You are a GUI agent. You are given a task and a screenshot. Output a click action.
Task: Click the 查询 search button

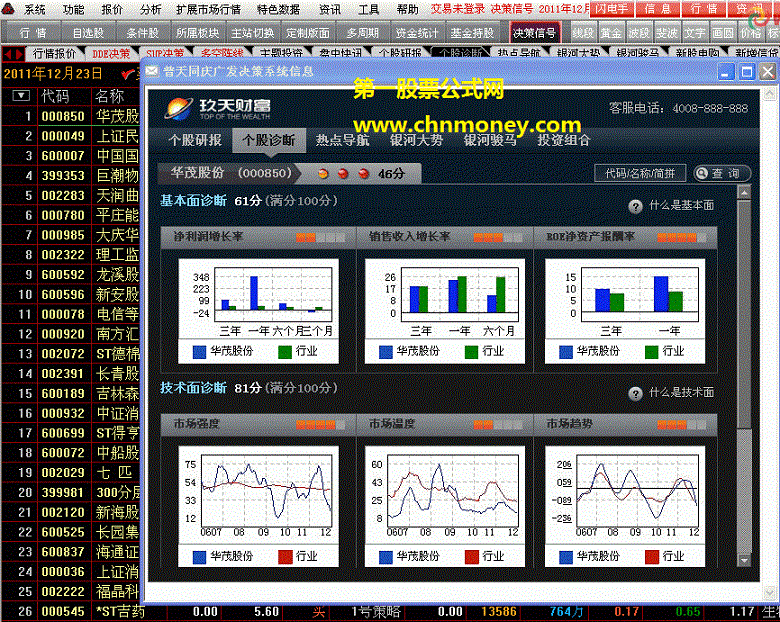(x=722, y=173)
